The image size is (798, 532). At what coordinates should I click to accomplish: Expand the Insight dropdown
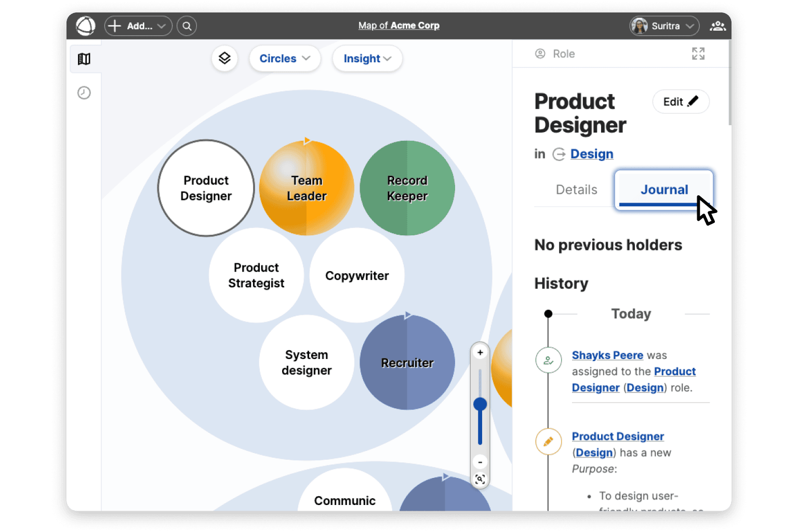click(367, 58)
